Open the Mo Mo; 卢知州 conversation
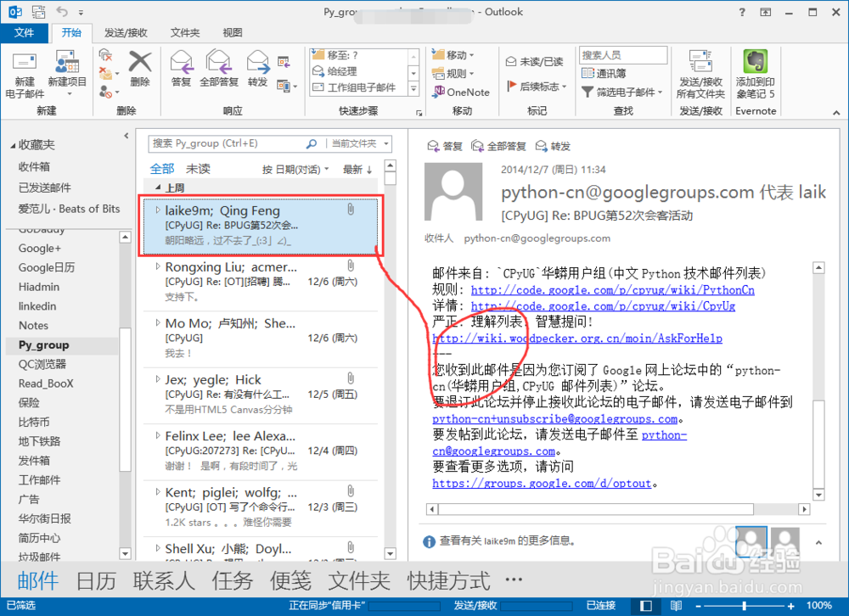This screenshot has width=849, height=616. [x=261, y=339]
